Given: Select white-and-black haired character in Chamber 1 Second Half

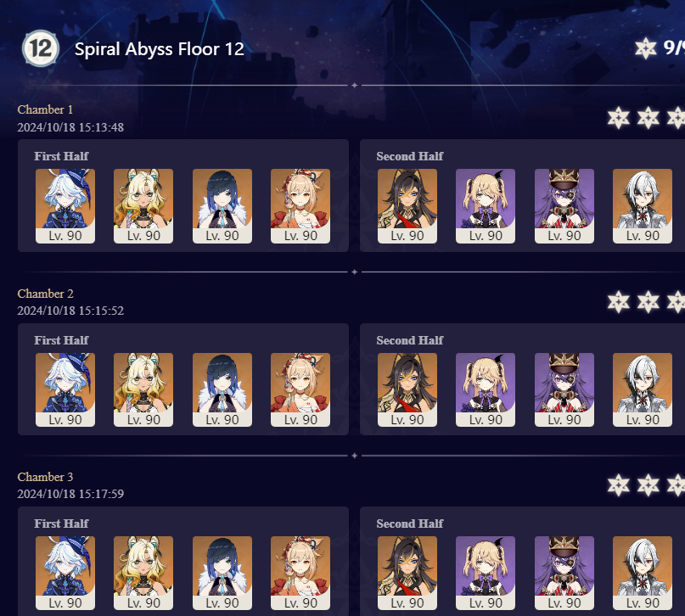Looking at the screenshot, I should coord(643,206).
